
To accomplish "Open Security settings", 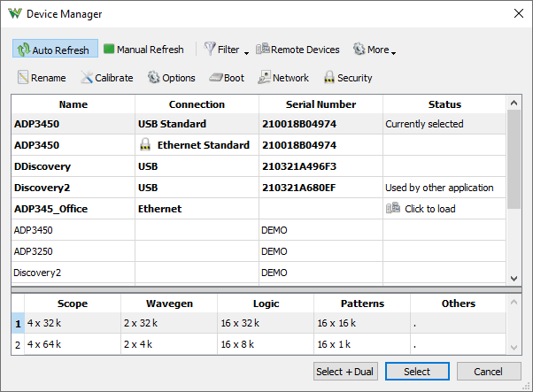I will point(348,78).
